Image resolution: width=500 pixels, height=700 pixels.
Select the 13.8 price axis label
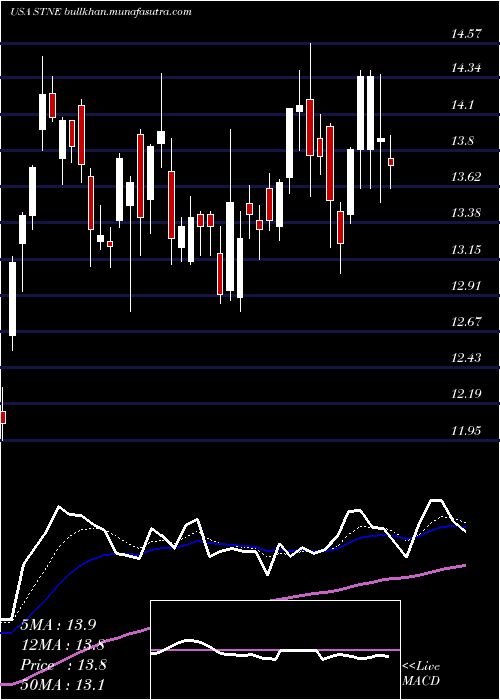(x=462, y=141)
